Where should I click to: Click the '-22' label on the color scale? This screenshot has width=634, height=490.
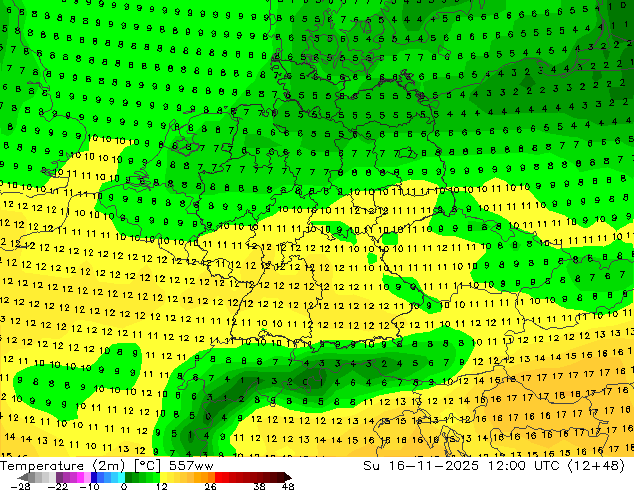pyautogui.click(x=57, y=486)
